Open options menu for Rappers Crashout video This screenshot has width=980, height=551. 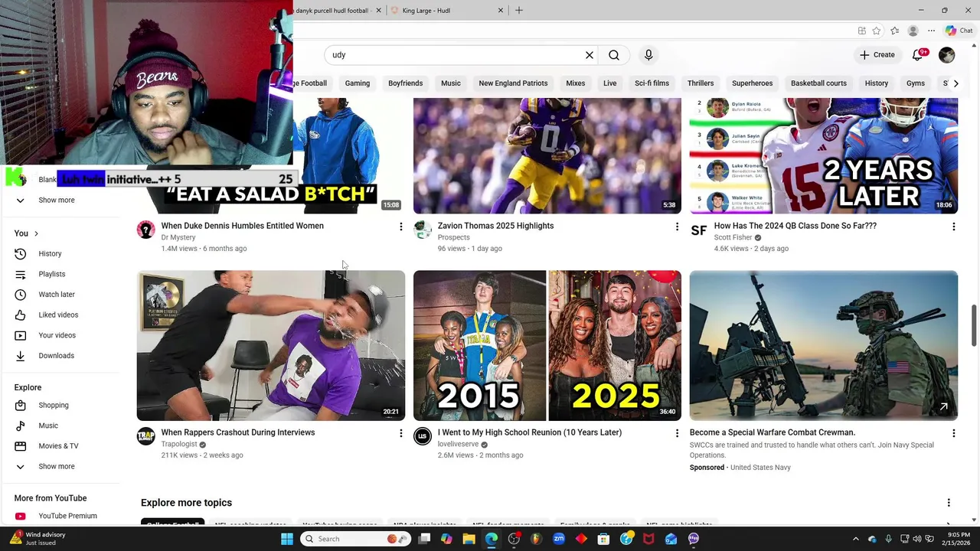(400, 433)
